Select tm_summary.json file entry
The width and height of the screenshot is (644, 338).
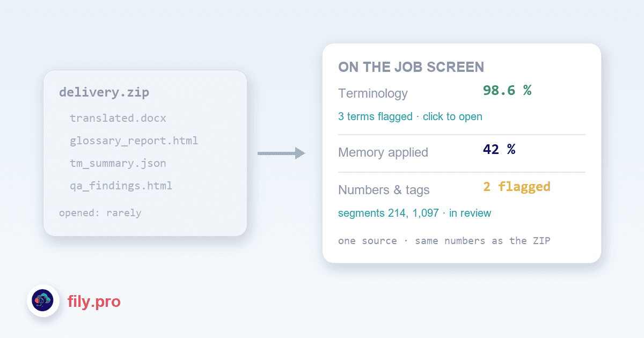pos(118,163)
